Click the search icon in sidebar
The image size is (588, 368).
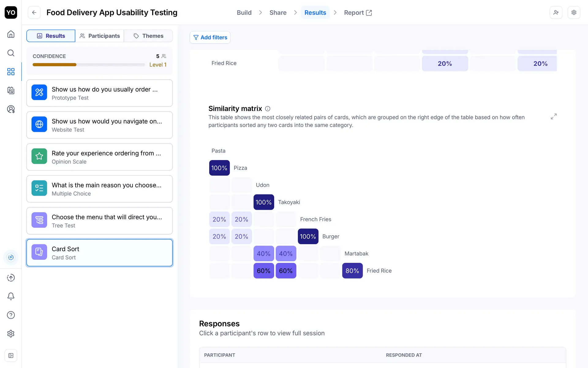tap(11, 53)
